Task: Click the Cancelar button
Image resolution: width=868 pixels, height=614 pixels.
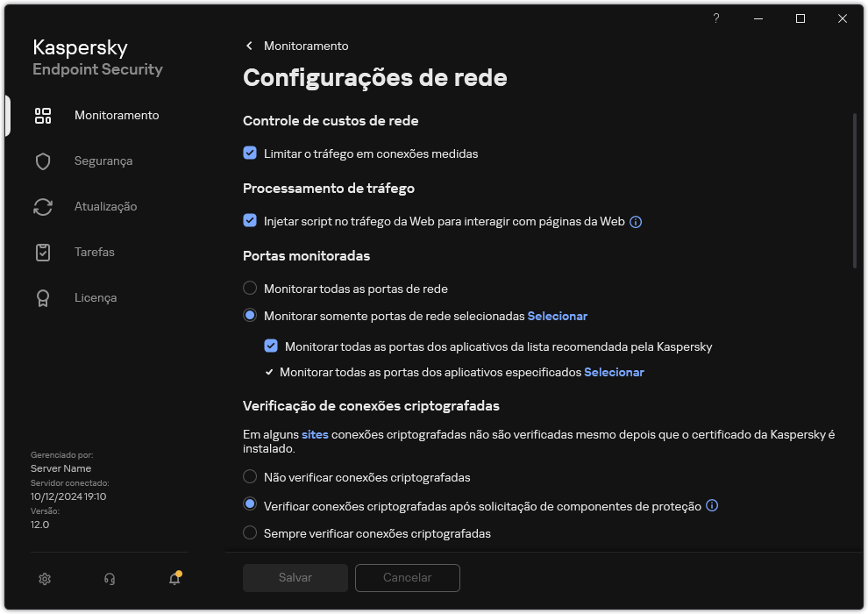Action: [x=407, y=577]
